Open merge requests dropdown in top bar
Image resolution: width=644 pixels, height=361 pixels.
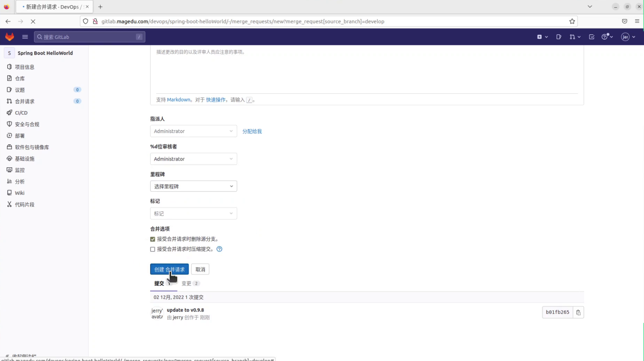pos(575,37)
